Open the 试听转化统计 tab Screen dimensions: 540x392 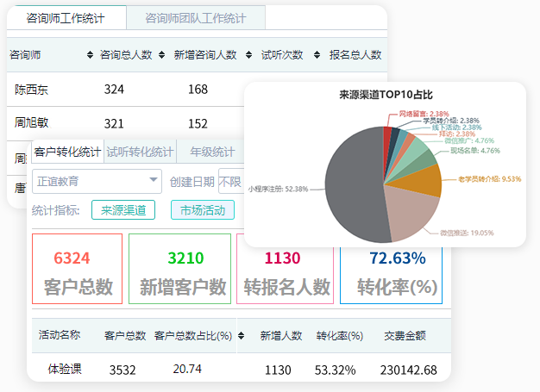point(140,152)
